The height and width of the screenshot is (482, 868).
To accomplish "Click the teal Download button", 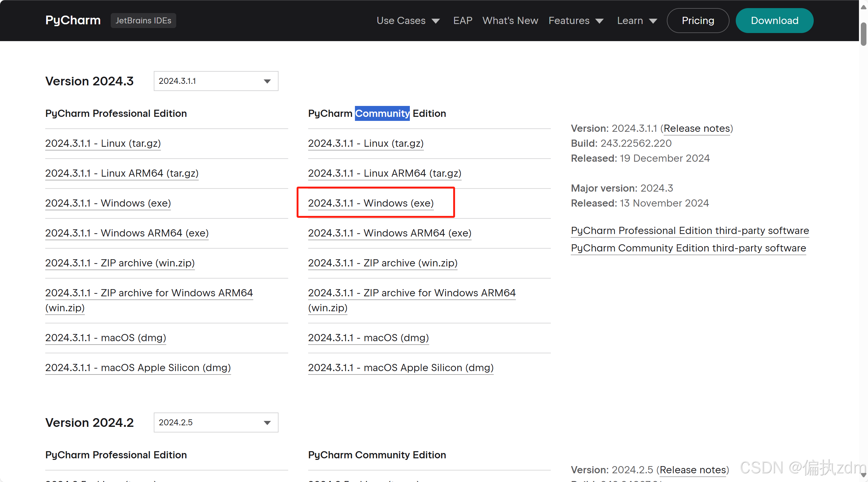I will click(774, 21).
